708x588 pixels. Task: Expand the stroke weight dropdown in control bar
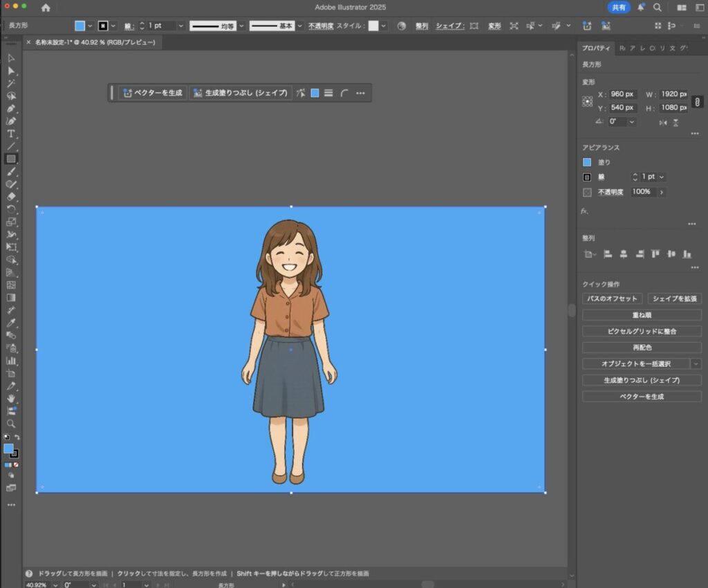(180, 26)
